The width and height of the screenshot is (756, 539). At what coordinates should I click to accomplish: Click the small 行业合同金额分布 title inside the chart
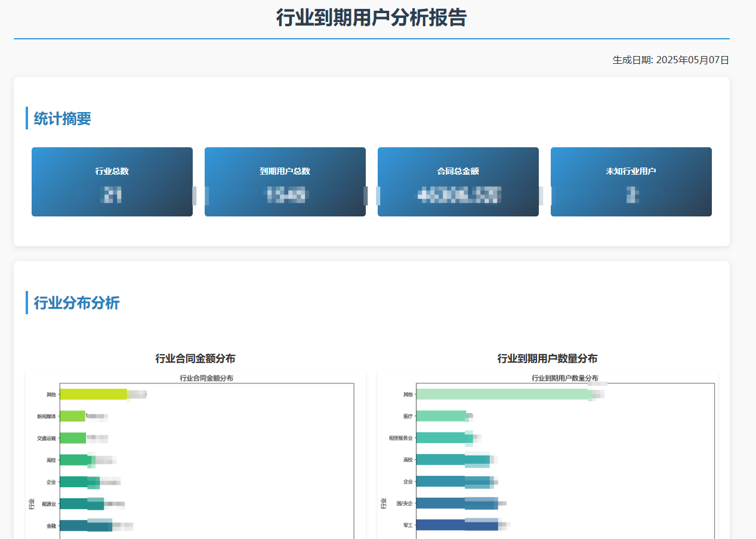click(x=206, y=378)
